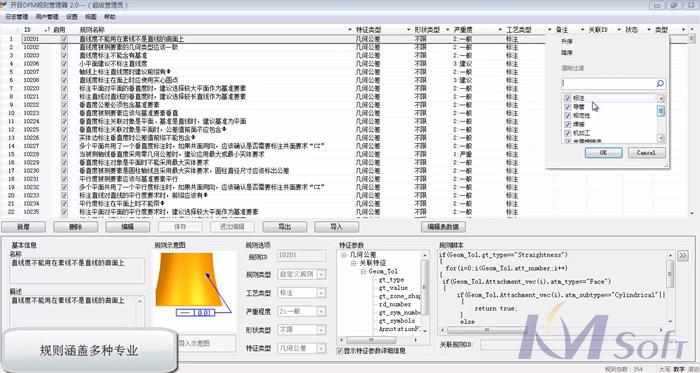Select row with ID 10222
700x373 pixels.
pos(348,105)
